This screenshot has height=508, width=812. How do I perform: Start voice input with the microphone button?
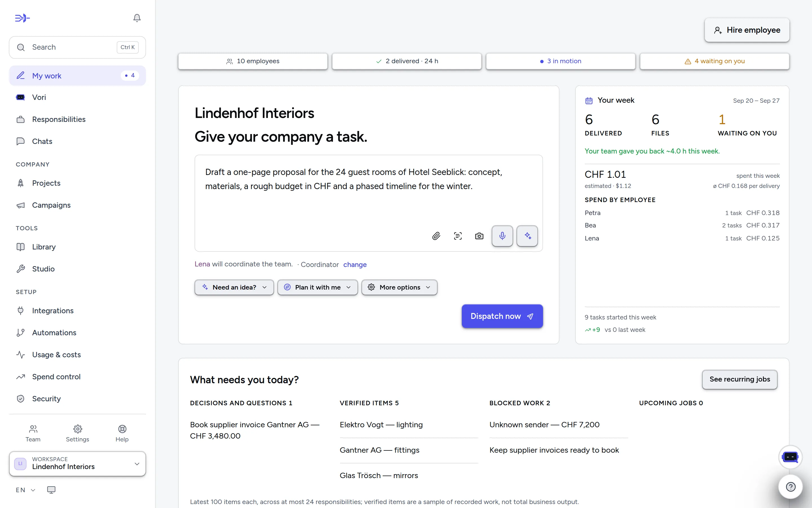[502, 236]
